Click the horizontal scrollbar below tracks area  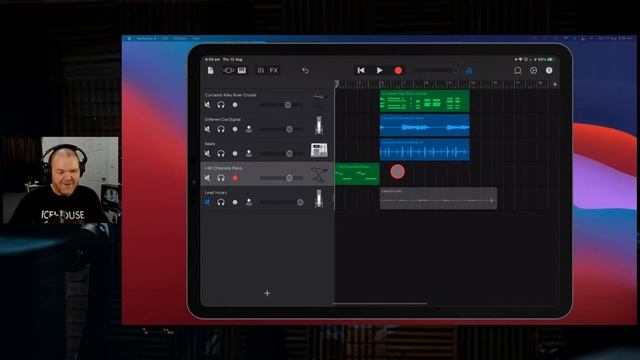click(x=380, y=303)
